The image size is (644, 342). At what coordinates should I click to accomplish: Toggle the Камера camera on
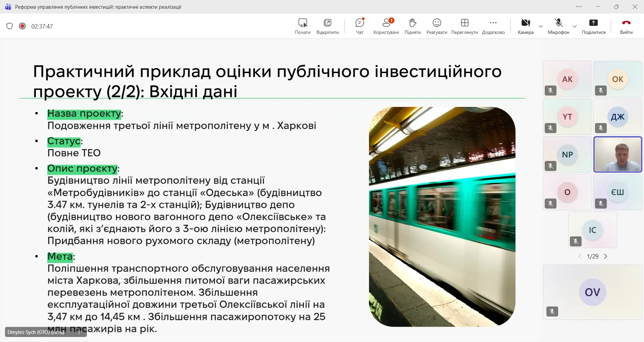click(525, 23)
